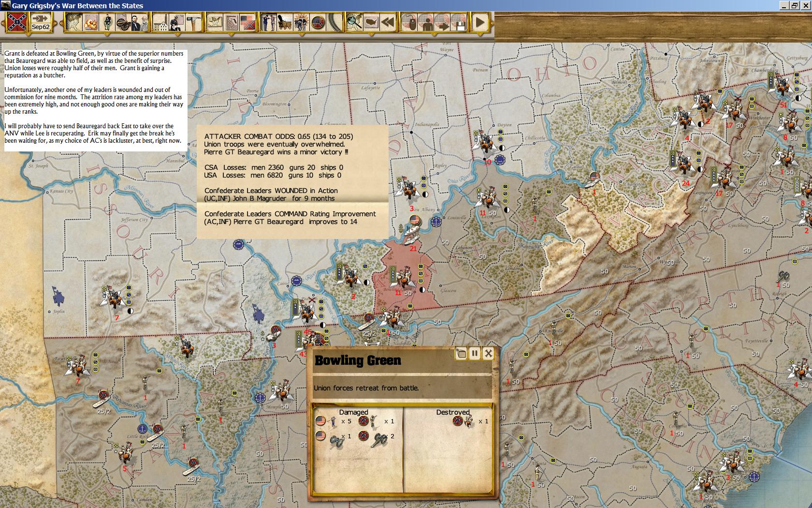Click the damaged Confederate artillery x 2 entry
This screenshot has height=508, width=812.
coord(377,437)
